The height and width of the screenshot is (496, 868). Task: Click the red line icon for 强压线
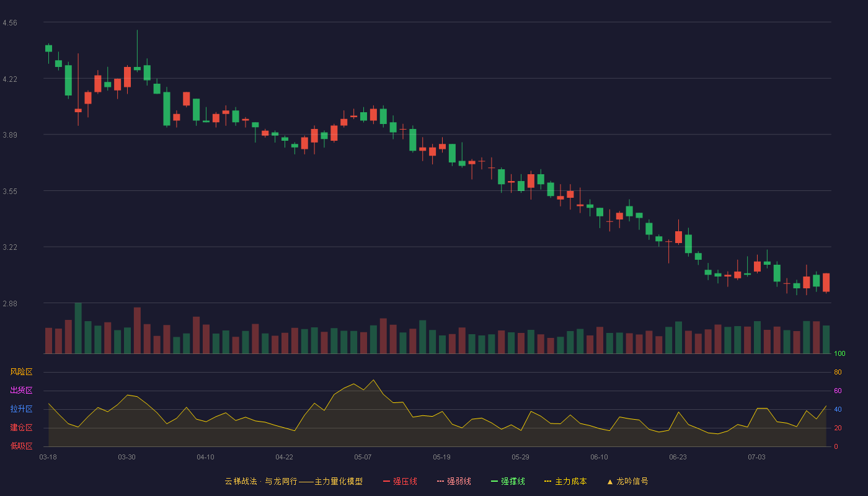click(x=386, y=481)
